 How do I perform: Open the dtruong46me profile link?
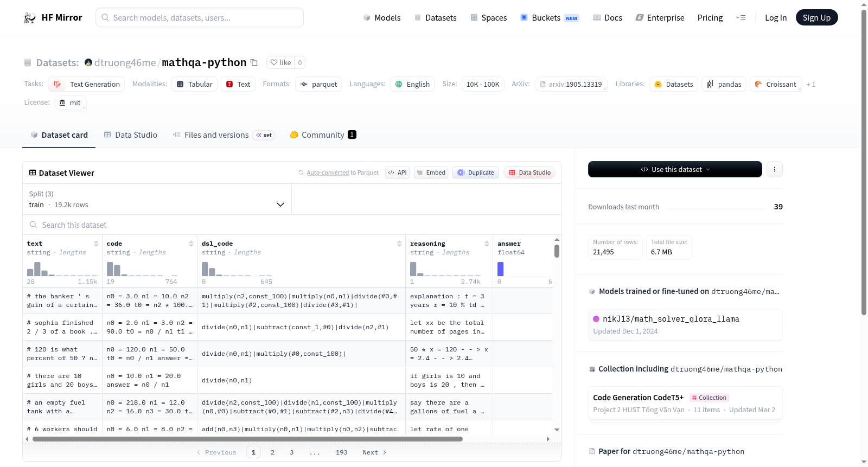coord(125,62)
